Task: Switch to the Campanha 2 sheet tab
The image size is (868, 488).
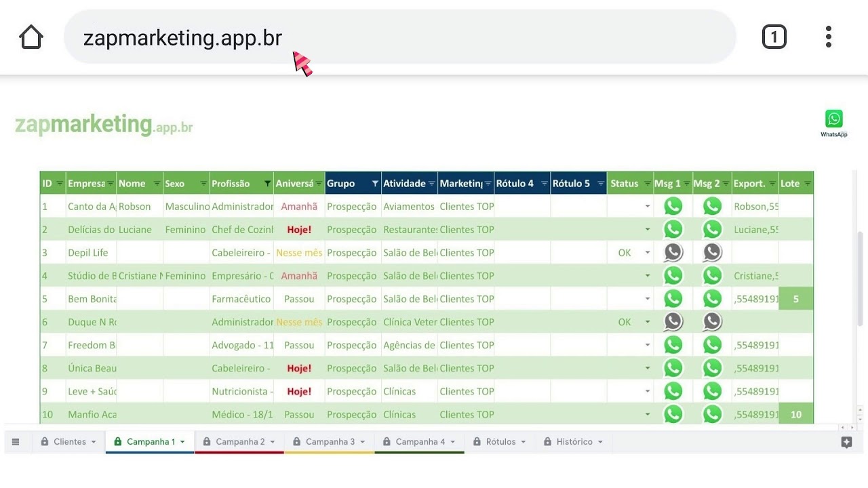Action: [239, 442]
